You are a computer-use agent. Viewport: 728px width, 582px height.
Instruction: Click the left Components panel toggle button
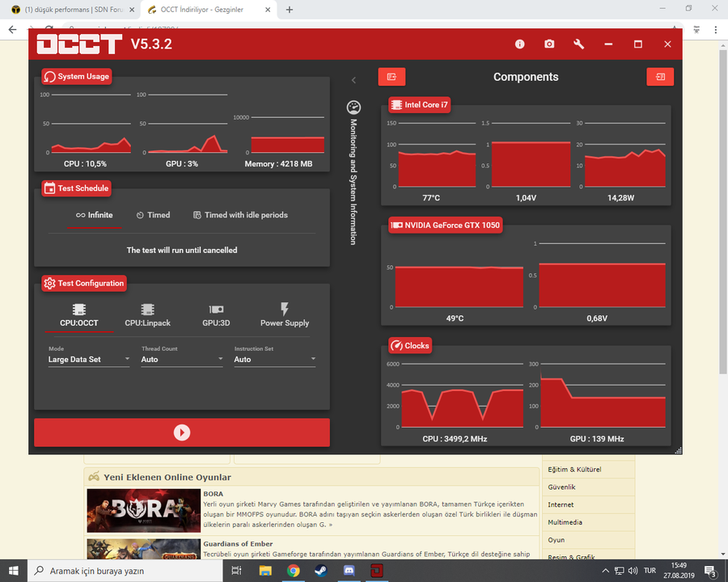392,77
